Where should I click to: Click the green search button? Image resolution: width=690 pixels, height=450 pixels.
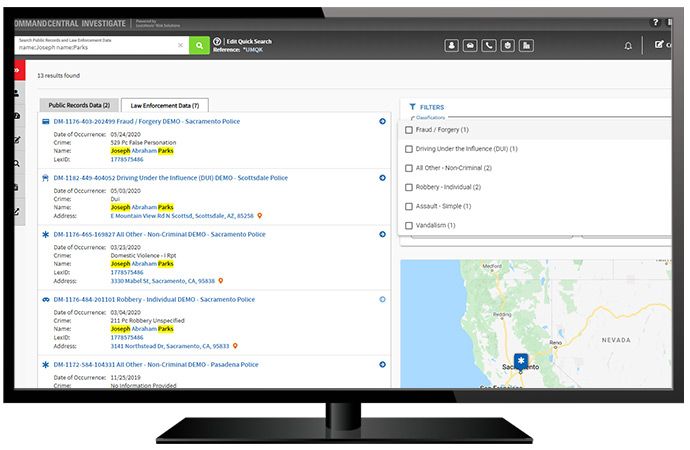tap(200, 45)
